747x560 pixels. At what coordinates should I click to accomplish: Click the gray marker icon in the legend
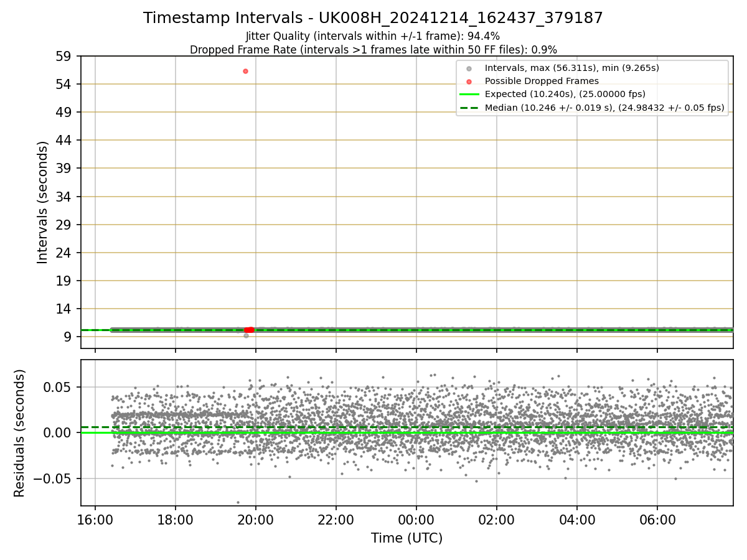(x=469, y=68)
